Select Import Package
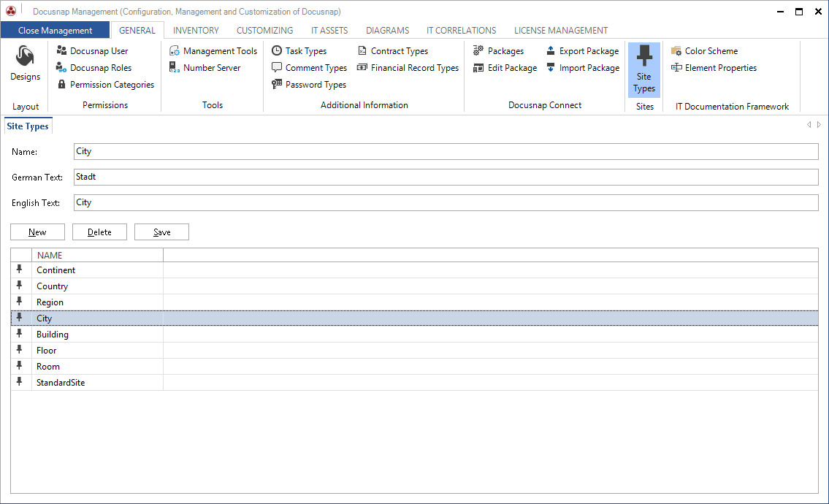The height and width of the screenshot is (504, 829). point(583,68)
